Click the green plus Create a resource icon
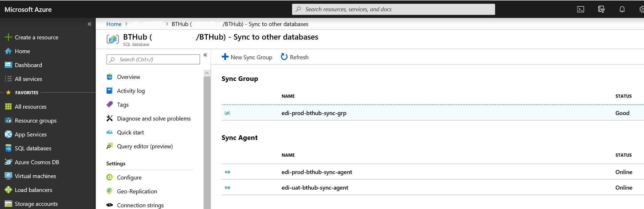This screenshot has width=644, height=209. point(8,37)
